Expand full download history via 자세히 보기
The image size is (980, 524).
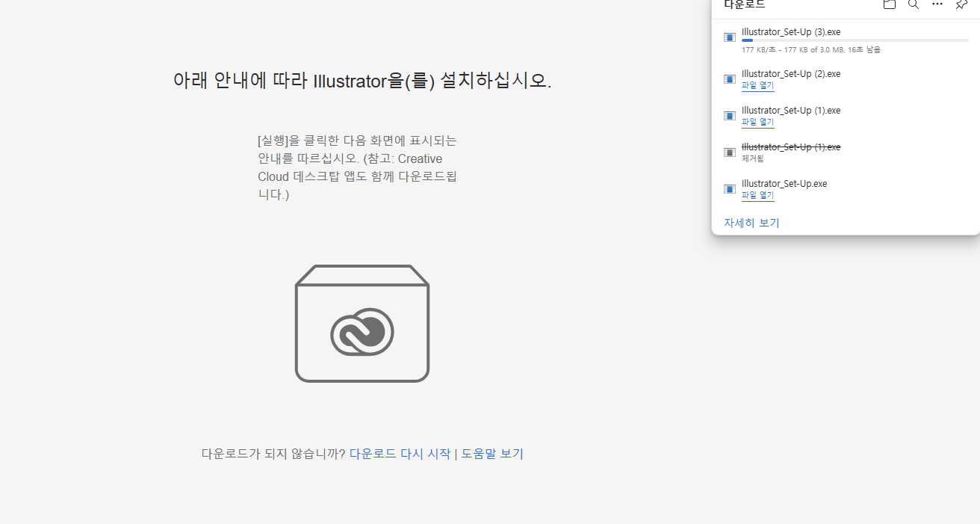pos(751,222)
